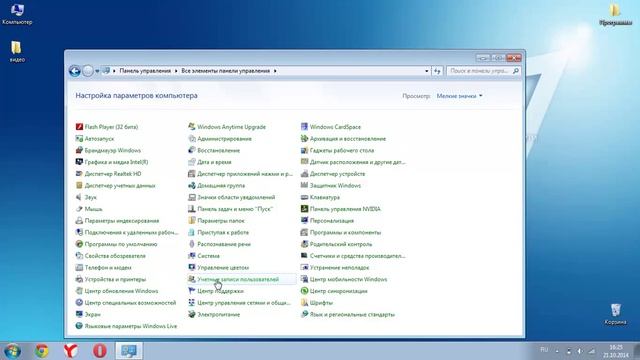Open Центр специальных возможностей link
This screenshot has width=640, height=360.
pos(130,303)
